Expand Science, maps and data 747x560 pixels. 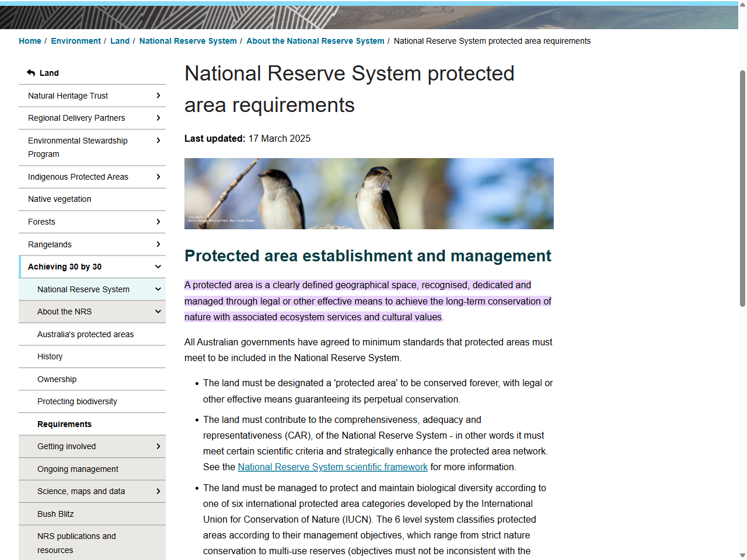158,491
